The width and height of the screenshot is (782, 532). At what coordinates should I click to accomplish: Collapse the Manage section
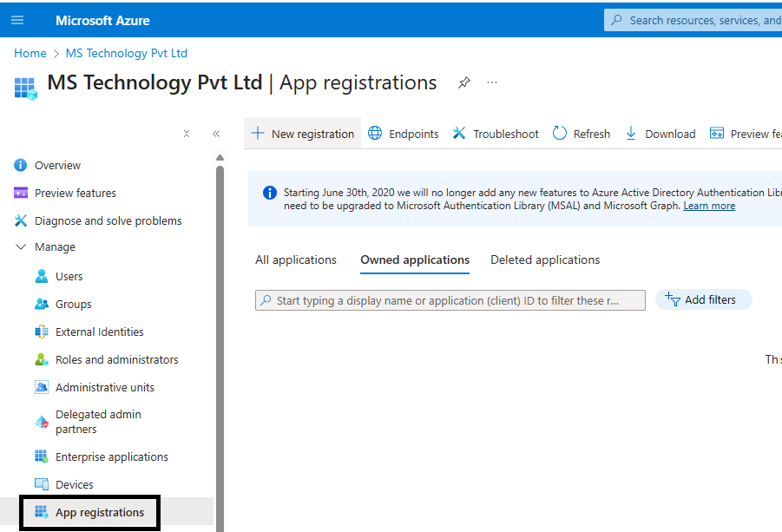coord(21,246)
